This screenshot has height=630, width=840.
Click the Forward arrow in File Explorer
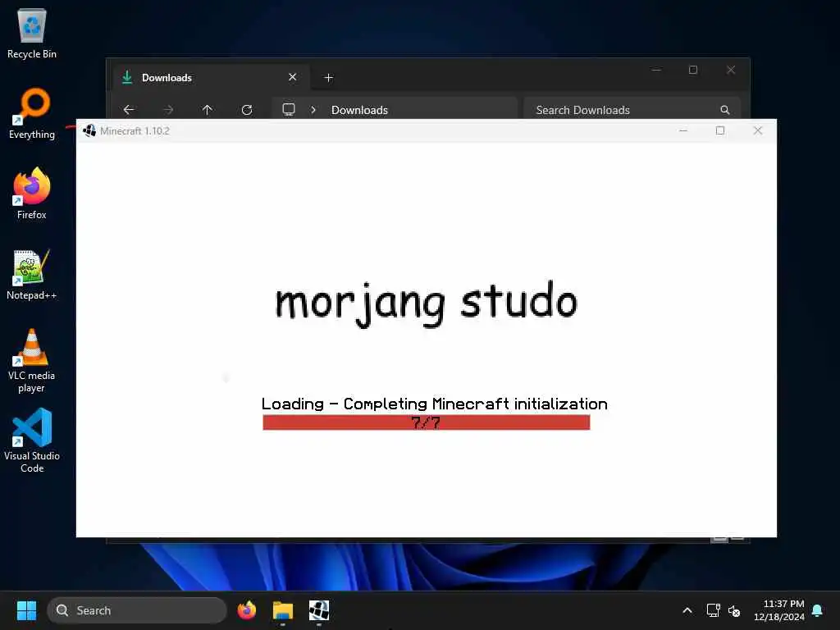168,110
